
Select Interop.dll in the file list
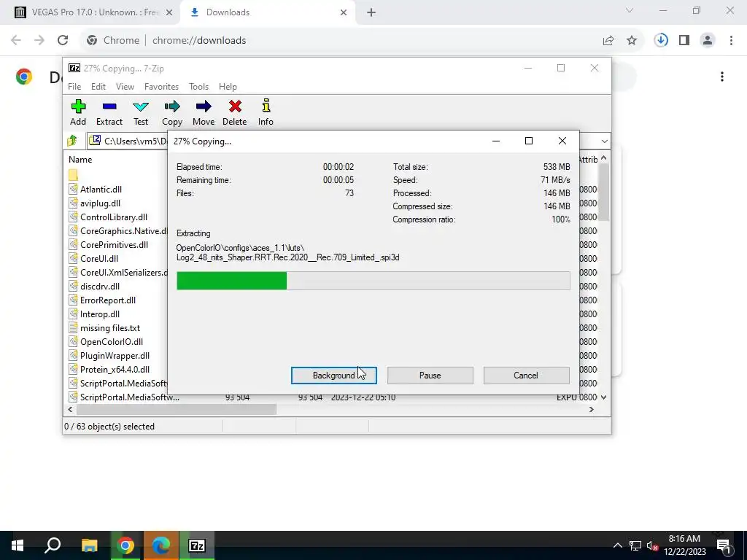(x=99, y=314)
